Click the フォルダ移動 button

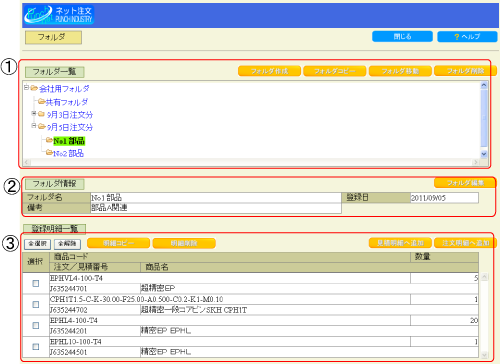coord(400,71)
